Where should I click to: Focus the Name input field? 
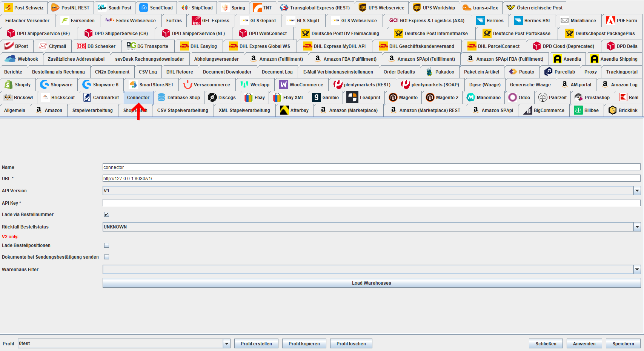coord(372,167)
